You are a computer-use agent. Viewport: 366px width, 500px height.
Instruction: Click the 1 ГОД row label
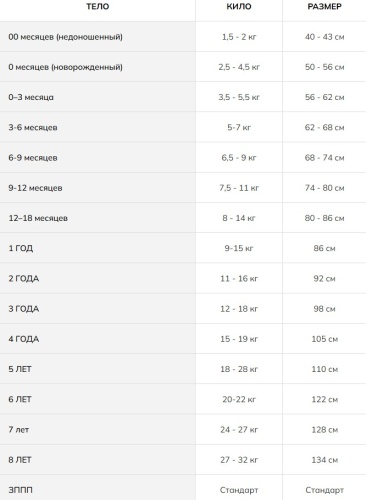coord(21,248)
